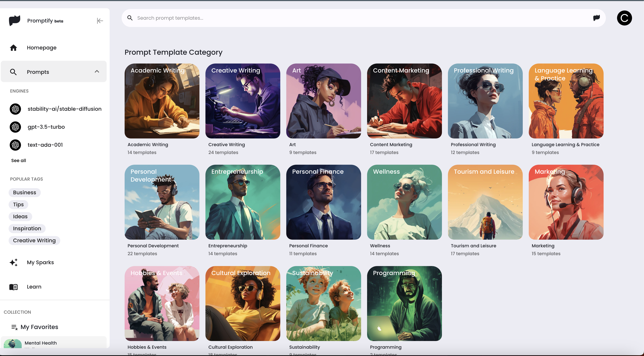This screenshot has height=356, width=644.
Task: Collapse the sidebar panel
Action: (100, 21)
